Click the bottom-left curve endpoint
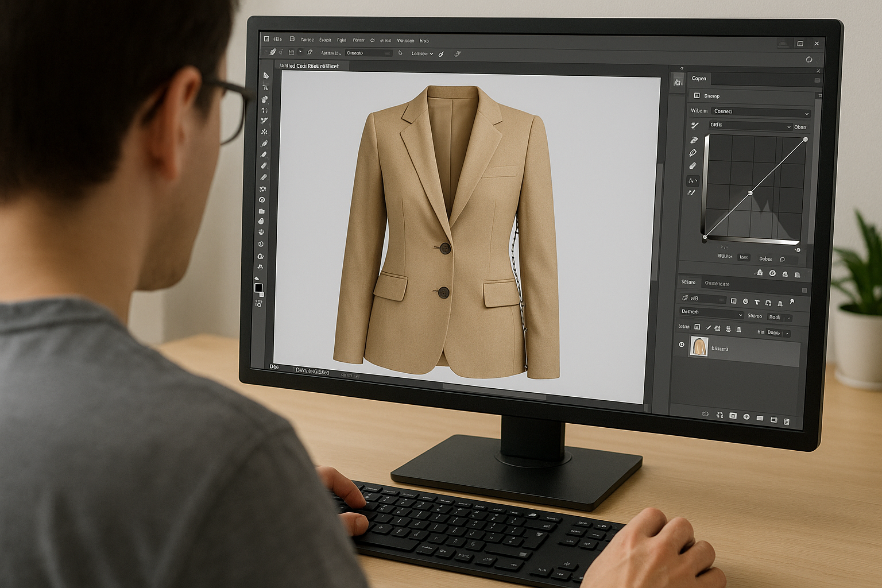The width and height of the screenshot is (882, 588). pyautogui.click(x=705, y=237)
